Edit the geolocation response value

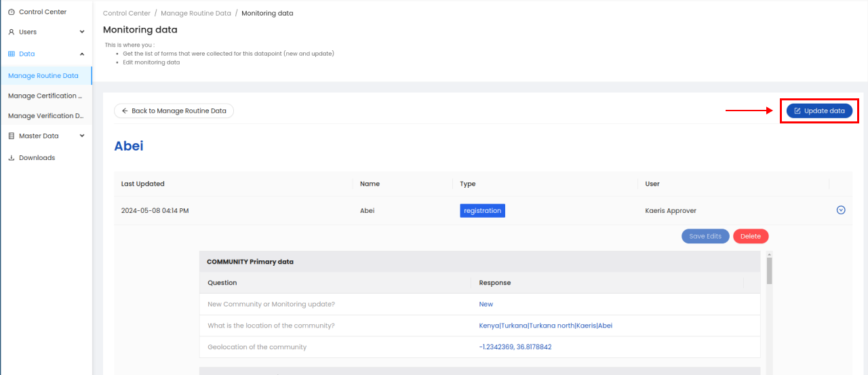tap(515, 347)
